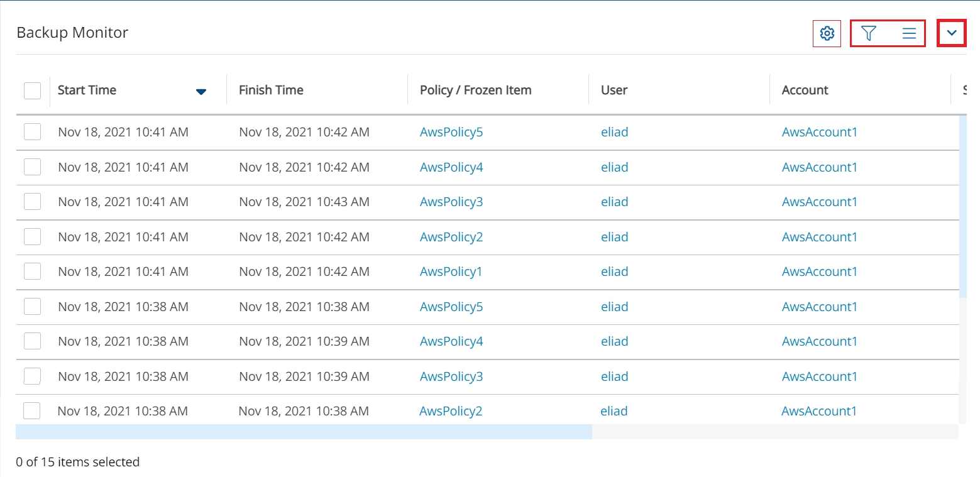Select checkbox for last AwsPolicy2 row

(32, 411)
